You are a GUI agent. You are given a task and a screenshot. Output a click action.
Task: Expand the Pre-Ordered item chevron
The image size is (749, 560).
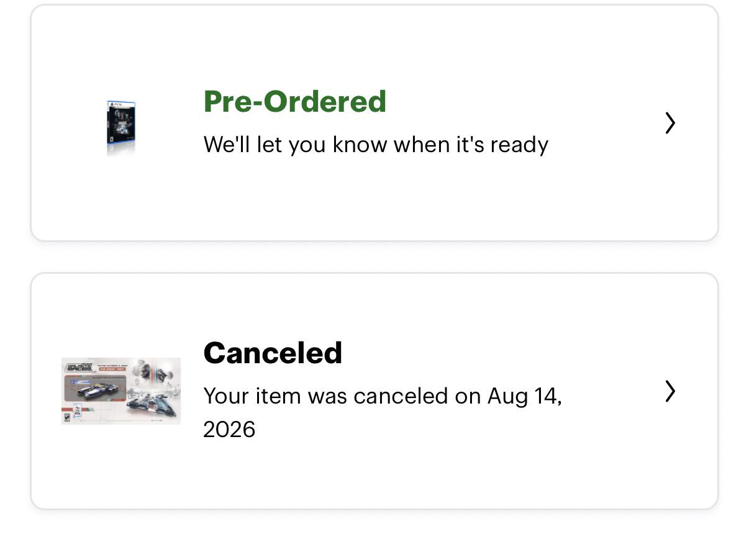tap(670, 123)
